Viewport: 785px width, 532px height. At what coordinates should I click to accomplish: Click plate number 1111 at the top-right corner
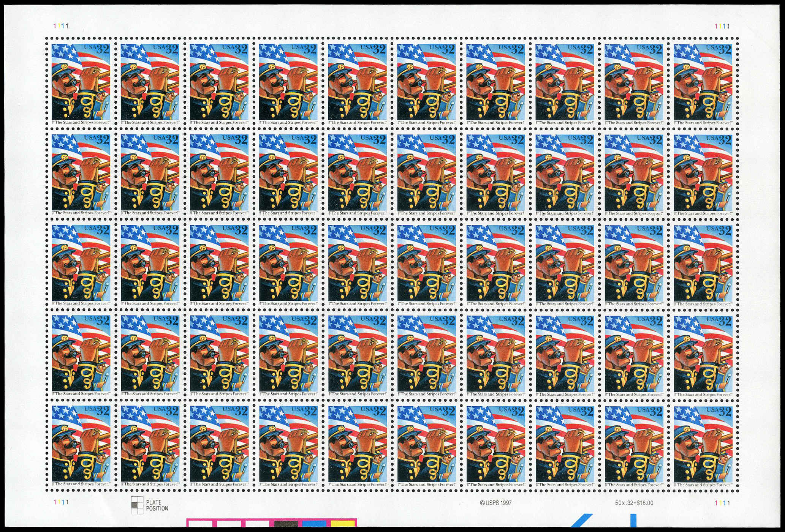coord(722,26)
